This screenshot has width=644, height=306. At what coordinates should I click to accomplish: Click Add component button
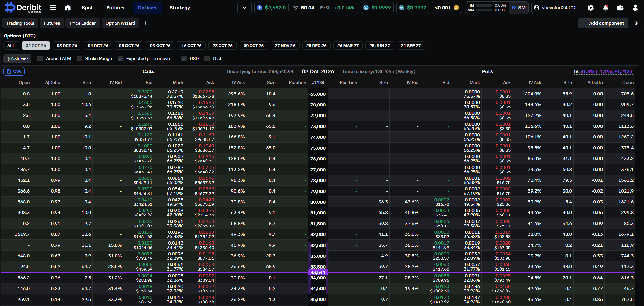[603, 23]
